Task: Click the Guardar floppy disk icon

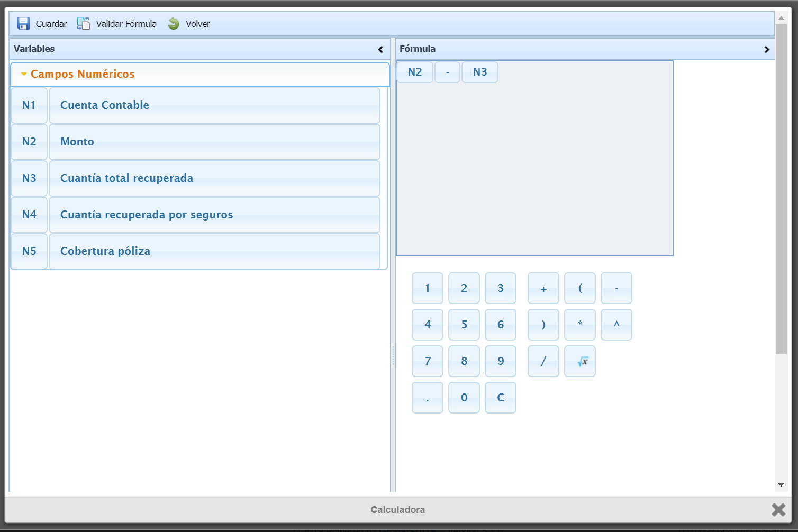Action: coord(23,24)
